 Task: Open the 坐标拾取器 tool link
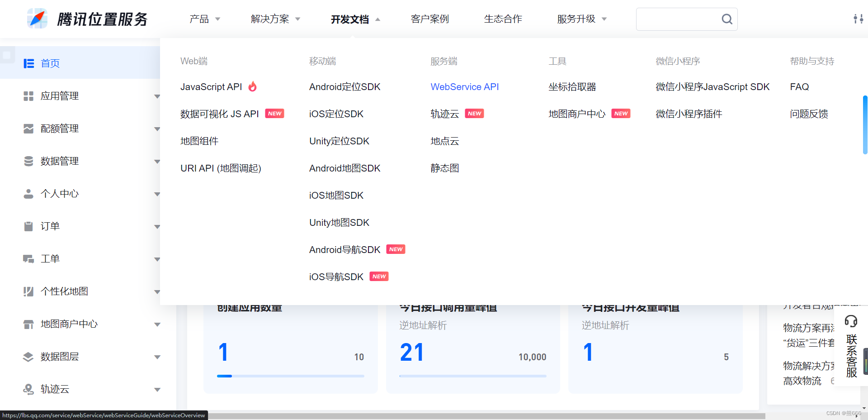point(572,87)
